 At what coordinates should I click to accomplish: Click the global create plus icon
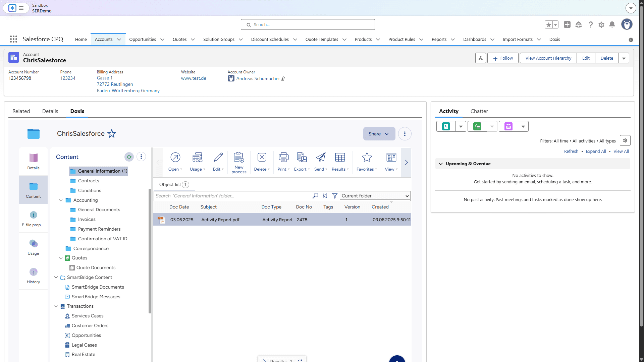567,24
